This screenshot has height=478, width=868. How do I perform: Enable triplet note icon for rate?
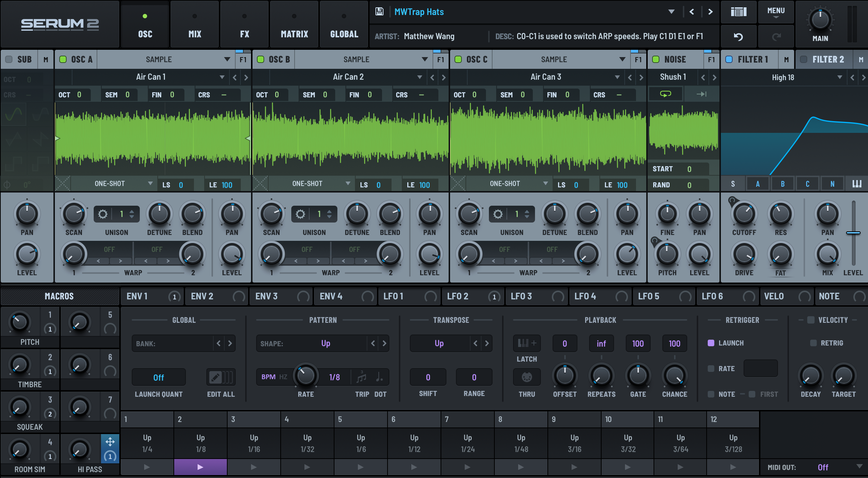pyautogui.click(x=362, y=377)
